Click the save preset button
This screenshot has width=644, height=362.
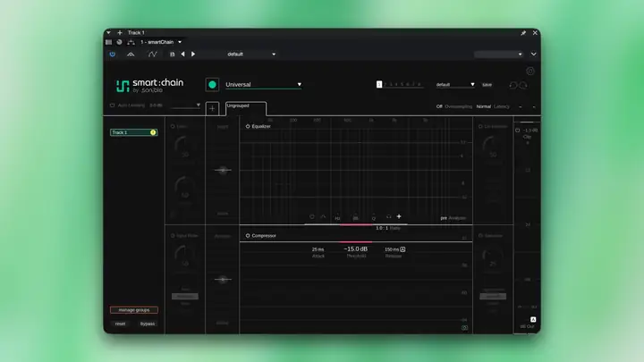(487, 85)
